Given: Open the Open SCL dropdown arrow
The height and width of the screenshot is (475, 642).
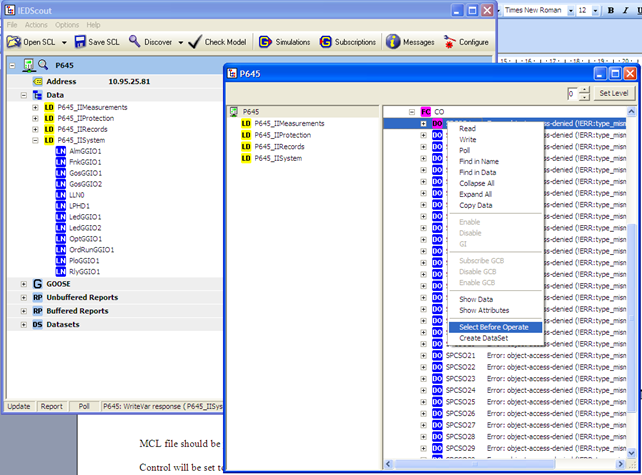Looking at the screenshot, I should click(64, 42).
